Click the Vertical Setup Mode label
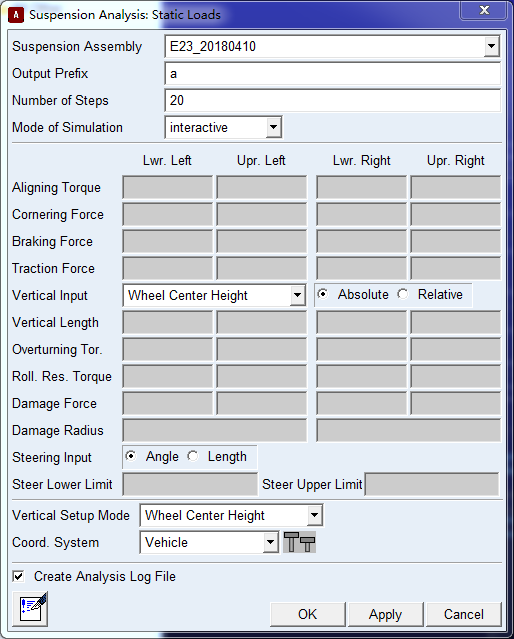The image size is (514, 639). (71, 516)
